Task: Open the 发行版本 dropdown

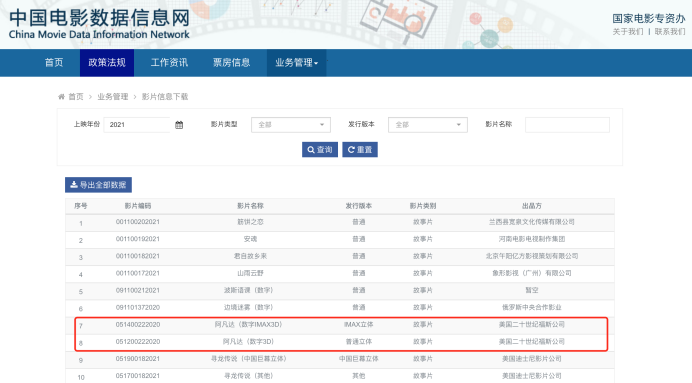Action: pos(428,125)
